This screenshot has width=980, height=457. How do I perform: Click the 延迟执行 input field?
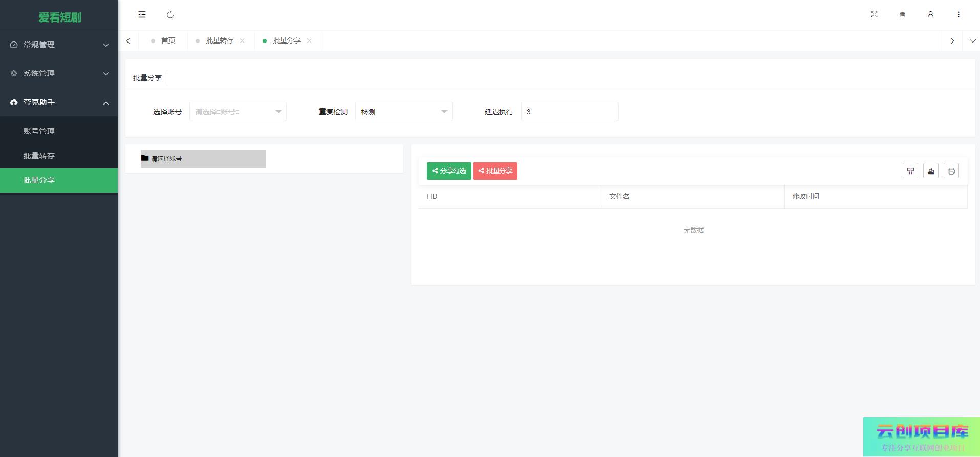pos(569,112)
